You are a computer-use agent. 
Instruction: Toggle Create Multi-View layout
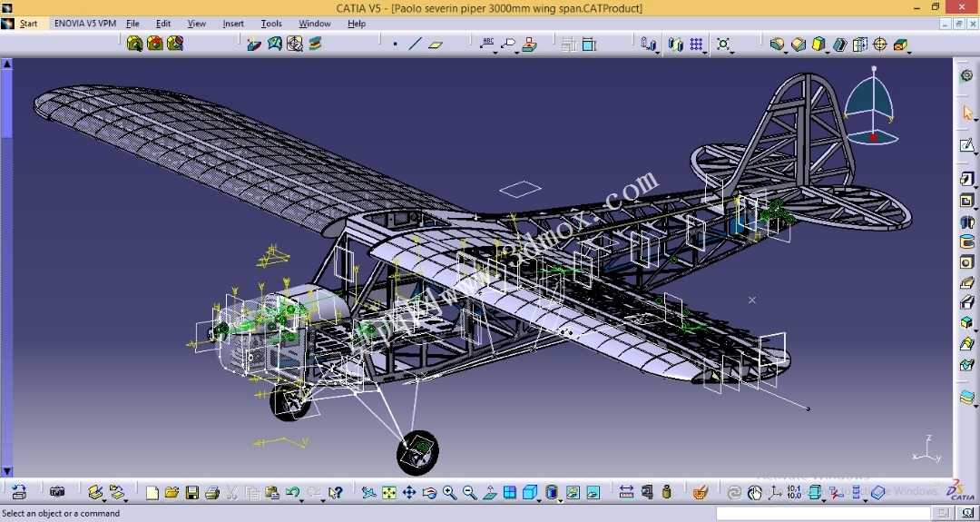click(509, 493)
